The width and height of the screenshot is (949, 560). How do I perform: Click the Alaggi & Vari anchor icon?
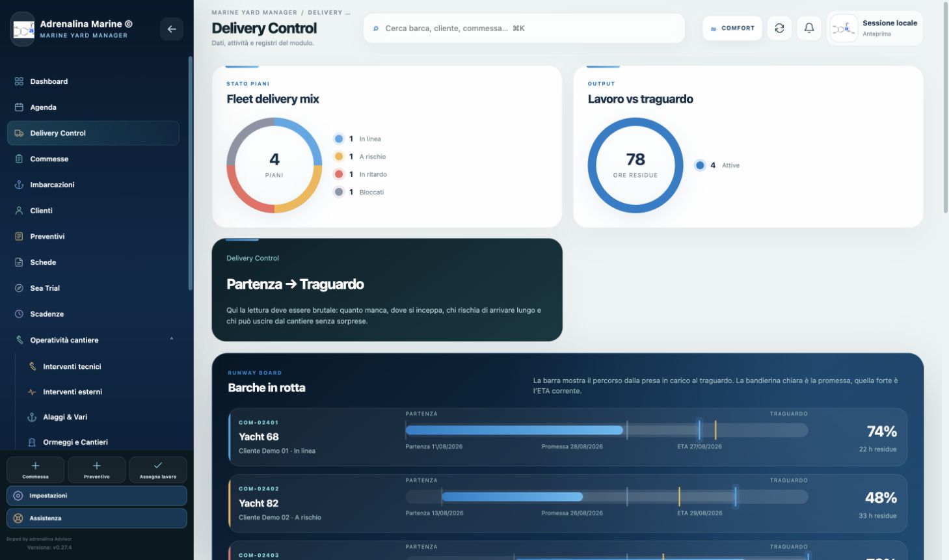pyautogui.click(x=32, y=417)
